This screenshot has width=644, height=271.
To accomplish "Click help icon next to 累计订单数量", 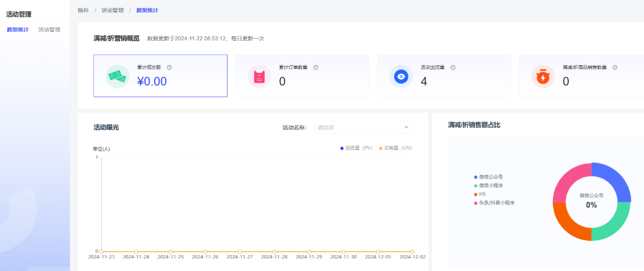I will point(316,67).
